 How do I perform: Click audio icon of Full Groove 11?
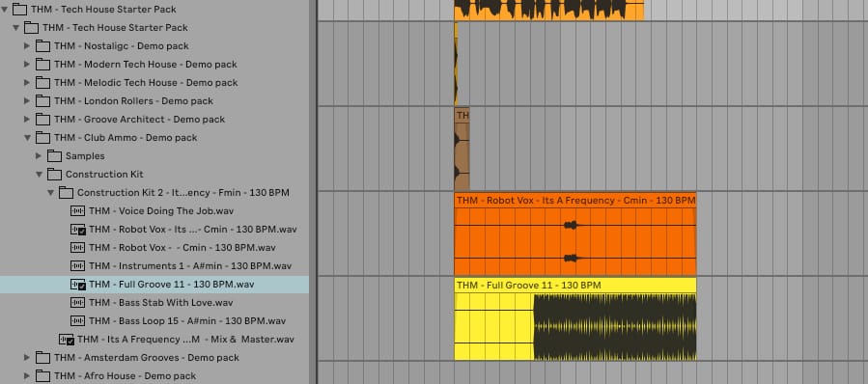pos(78,285)
